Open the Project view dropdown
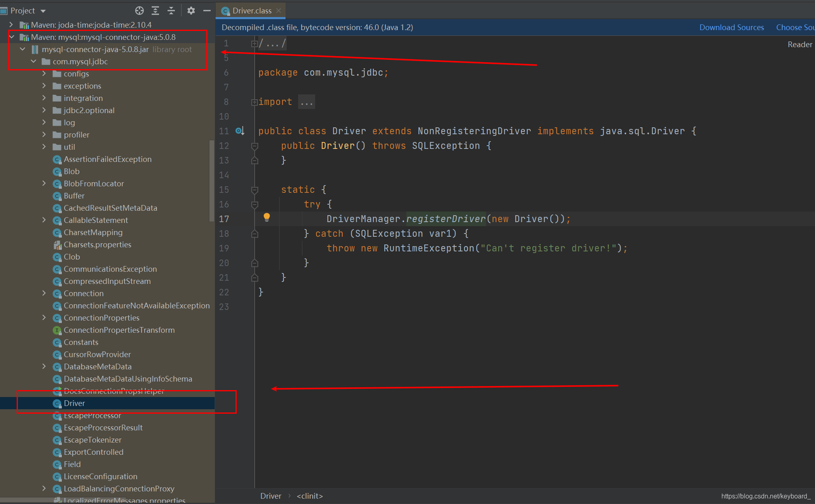 (43, 11)
